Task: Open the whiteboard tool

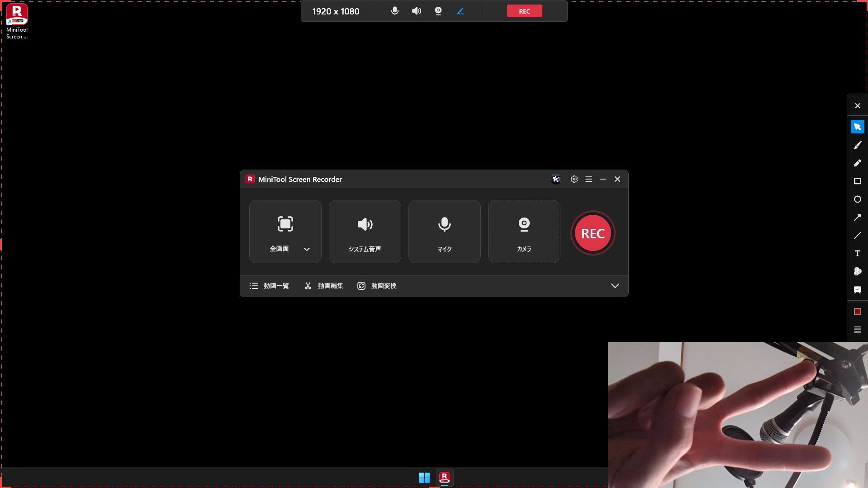Action: coord(857,290)
